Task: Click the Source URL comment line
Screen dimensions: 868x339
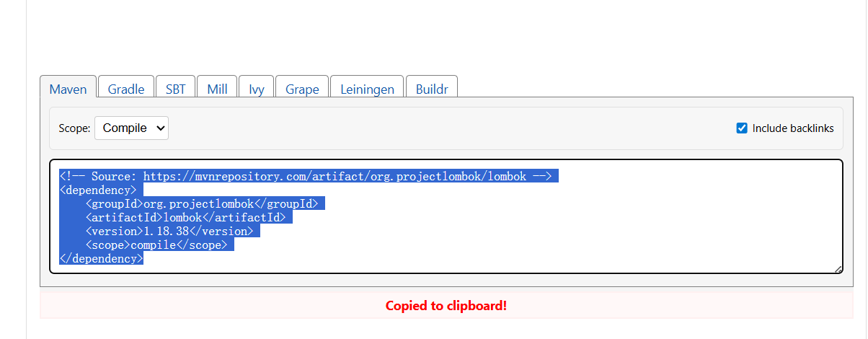Action: 306,177
